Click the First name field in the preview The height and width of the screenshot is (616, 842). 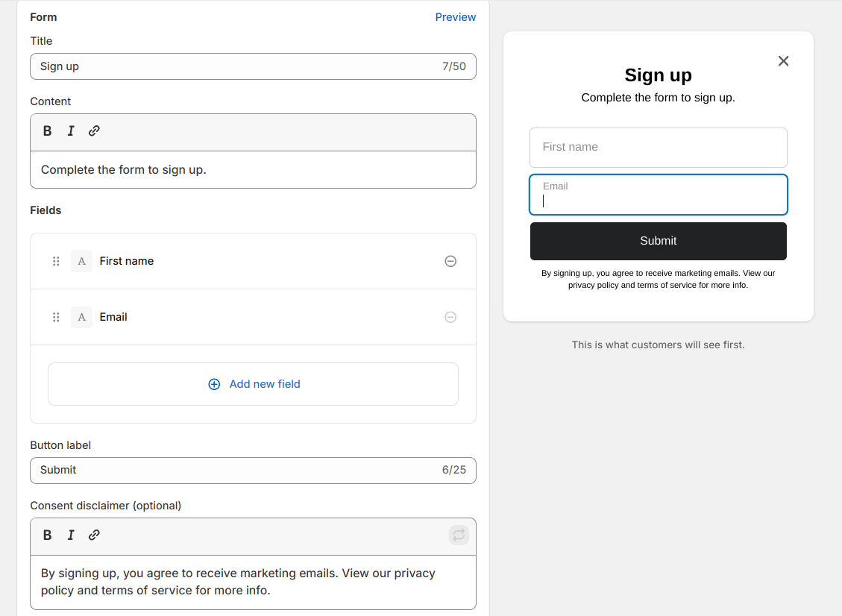click(x=658, y=148)
